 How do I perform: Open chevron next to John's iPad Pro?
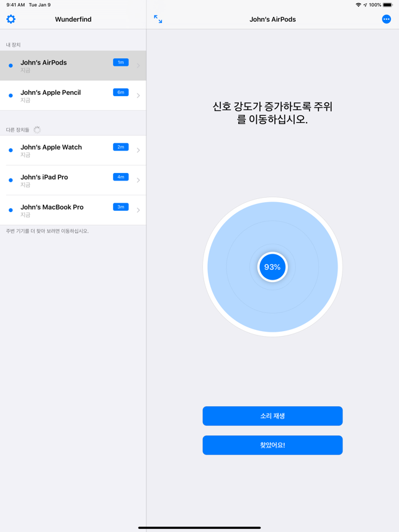pos(138,180)
